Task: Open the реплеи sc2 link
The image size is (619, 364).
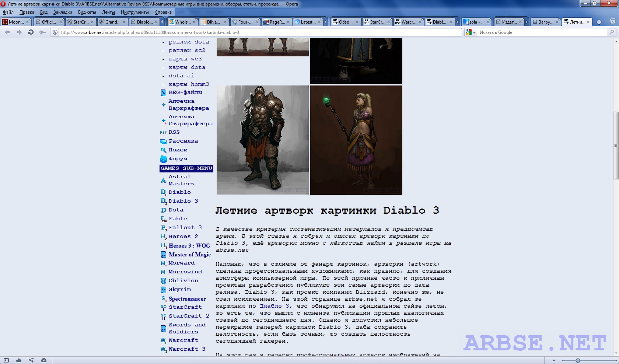Action: [x=187, y=50]
